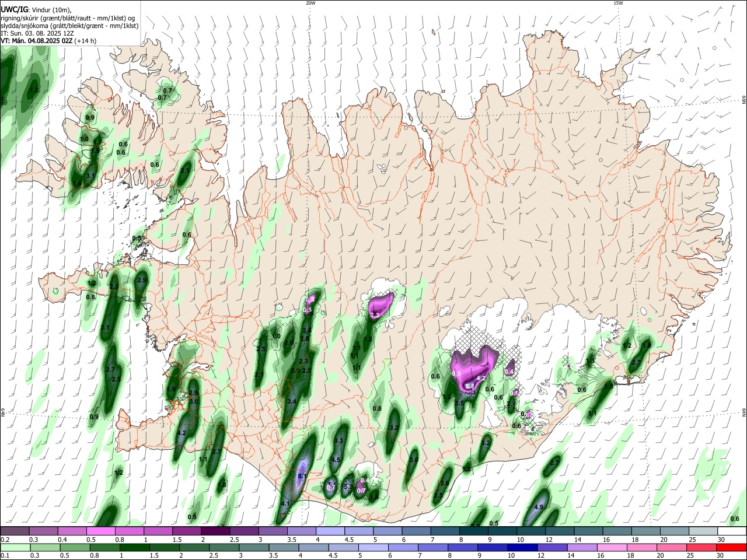747x560 pixels.
Task: Pick the bright red 30 mm rain swatch
Action: 731,547
